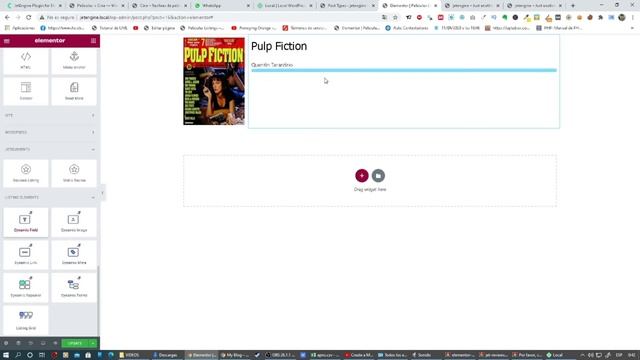
Task: Open the Descargas taskbar item
Action: point(166,355)
